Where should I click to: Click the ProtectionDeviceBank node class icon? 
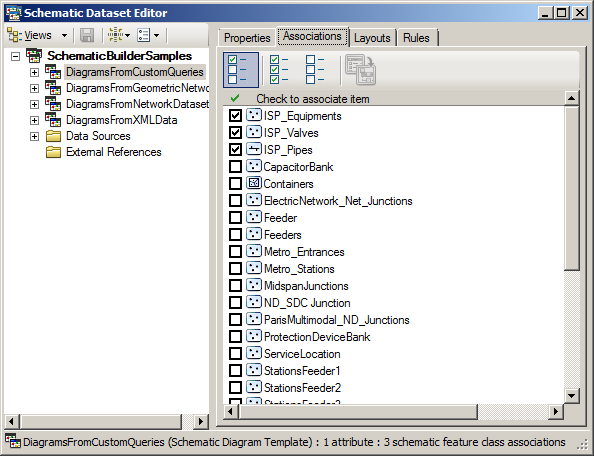254,336
